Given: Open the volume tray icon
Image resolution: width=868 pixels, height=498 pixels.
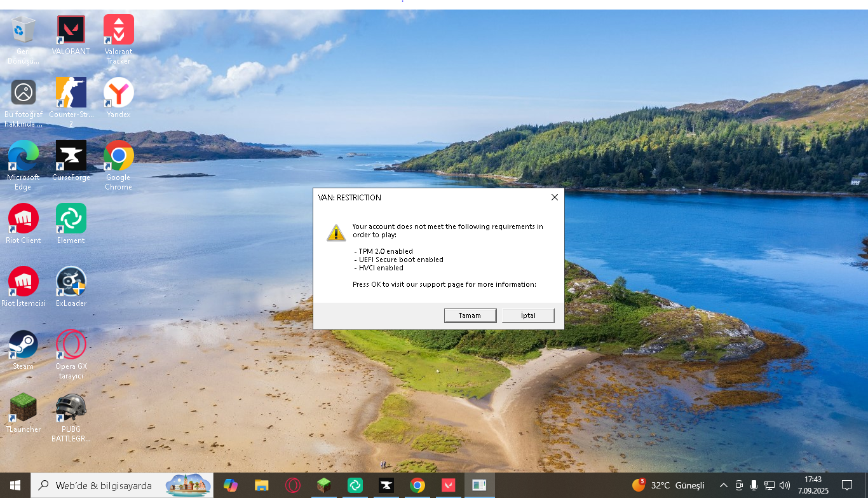Looking at the screenshot, I should pos(785,485).
